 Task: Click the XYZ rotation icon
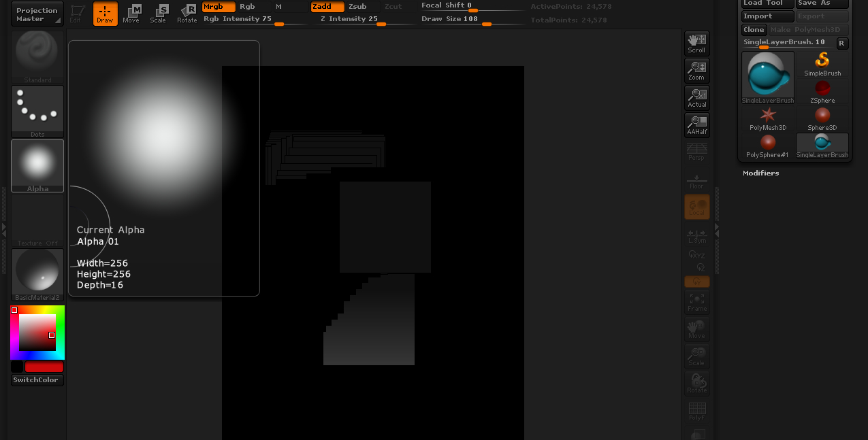click(696, 254)
